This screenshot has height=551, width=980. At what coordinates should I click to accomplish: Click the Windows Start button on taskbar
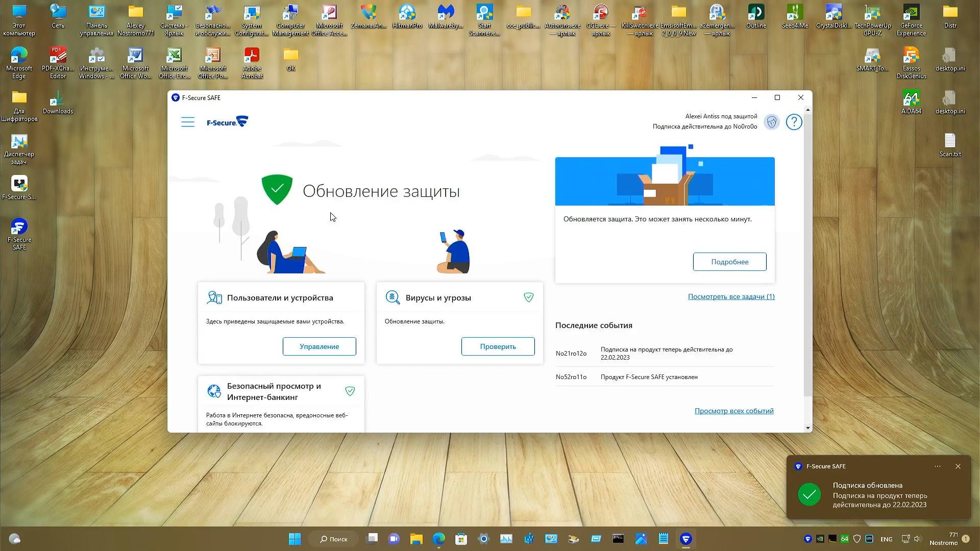pos(295,539)
